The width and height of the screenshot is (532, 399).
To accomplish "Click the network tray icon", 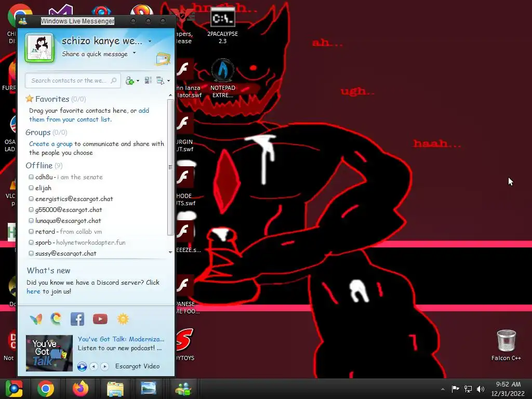I will point(468,389).
